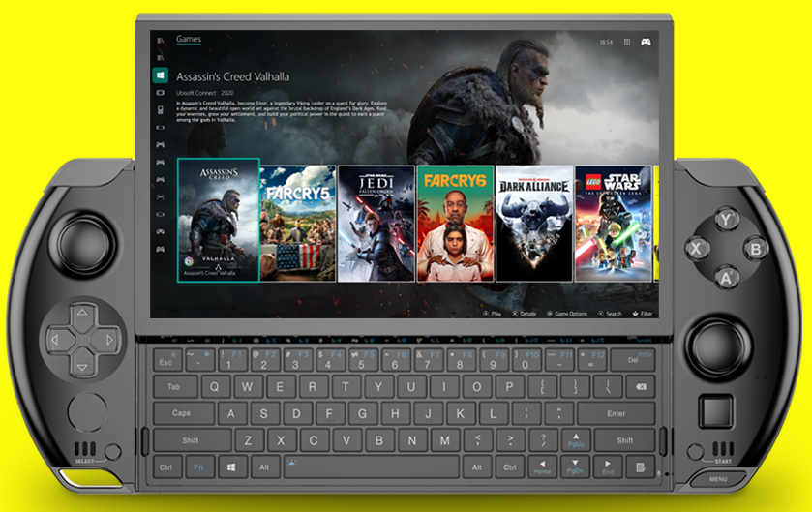Select the portrait handheld console sidebar icon
Viewport: 812px width, 512px height.
[x=160, y=109]
